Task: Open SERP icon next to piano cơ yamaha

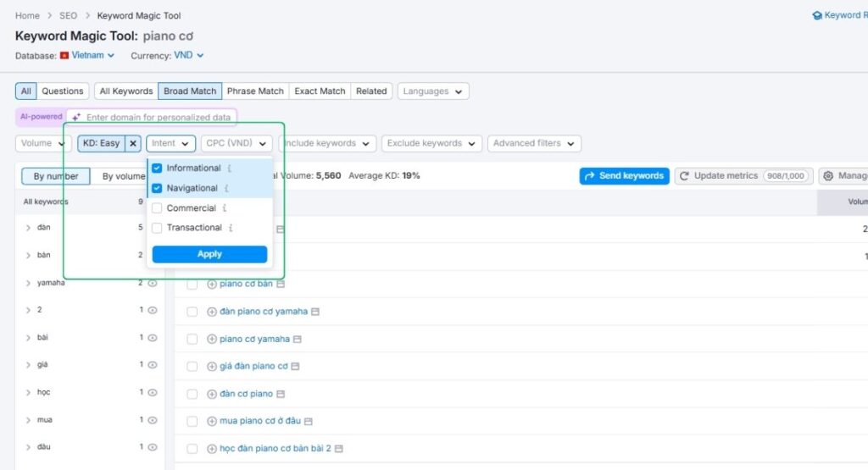Action: click(x=298, y=340)
